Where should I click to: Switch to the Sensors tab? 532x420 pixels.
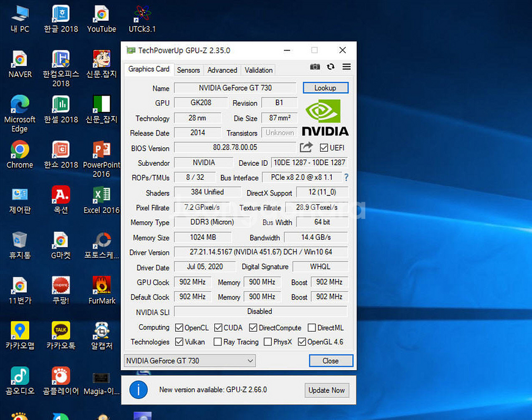click(x=189, y=70)
